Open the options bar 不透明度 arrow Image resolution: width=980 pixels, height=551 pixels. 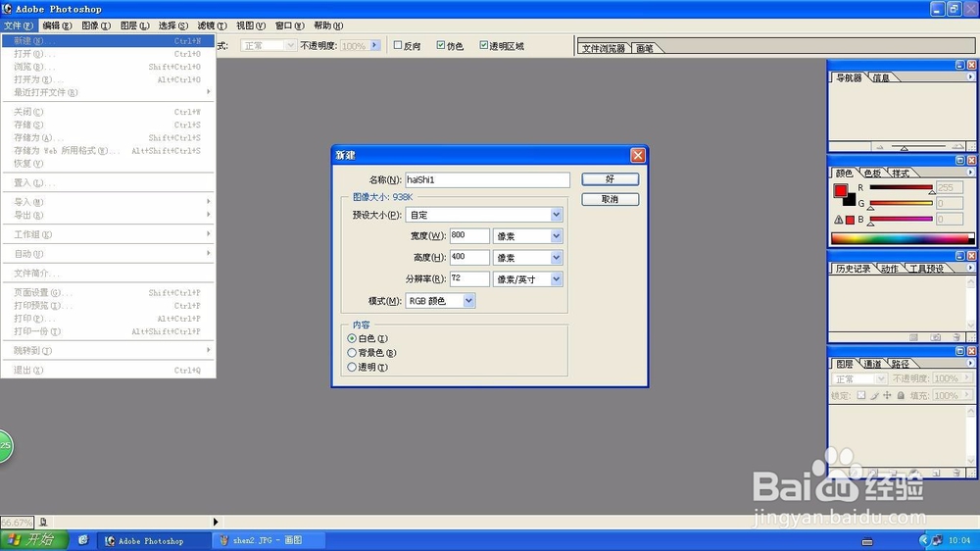pyautogui.click(x=375, y=45)
